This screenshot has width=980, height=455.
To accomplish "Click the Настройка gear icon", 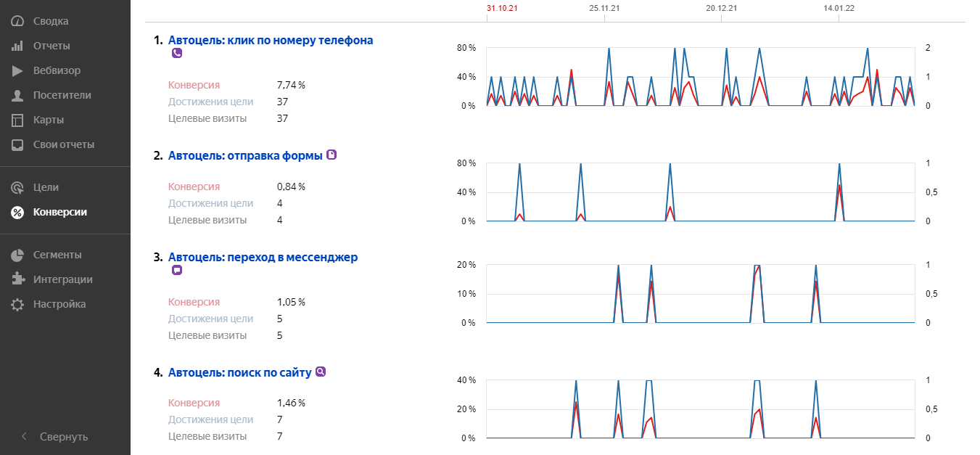I will click(x=17, y=304).
